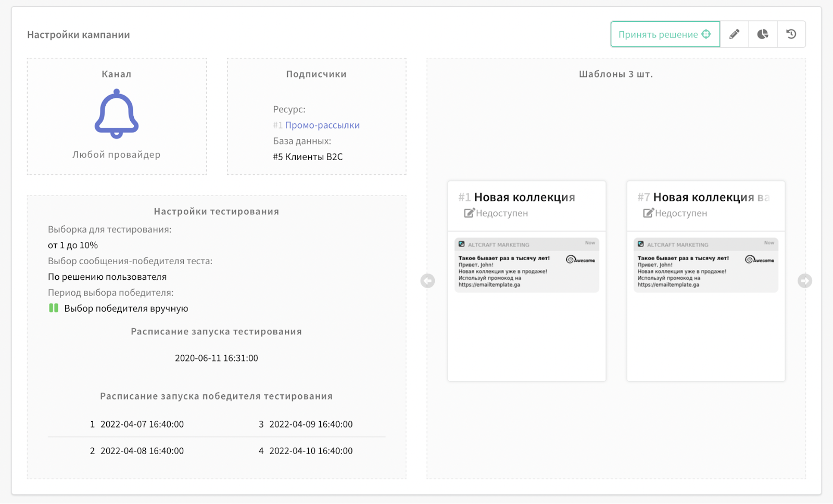Select winner schedule entry 2022-04-07 16:40:00
Screen dimensions: 833x504
coord(142,424)
